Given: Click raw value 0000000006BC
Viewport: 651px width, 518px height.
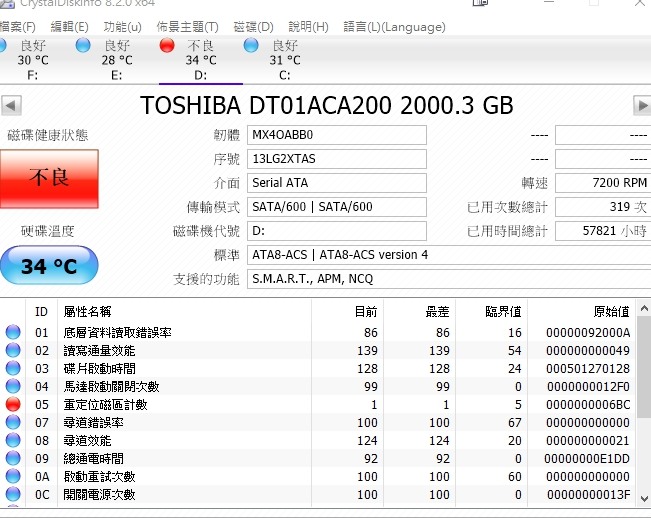Looking at the screenshot, I should pos(588,405).
